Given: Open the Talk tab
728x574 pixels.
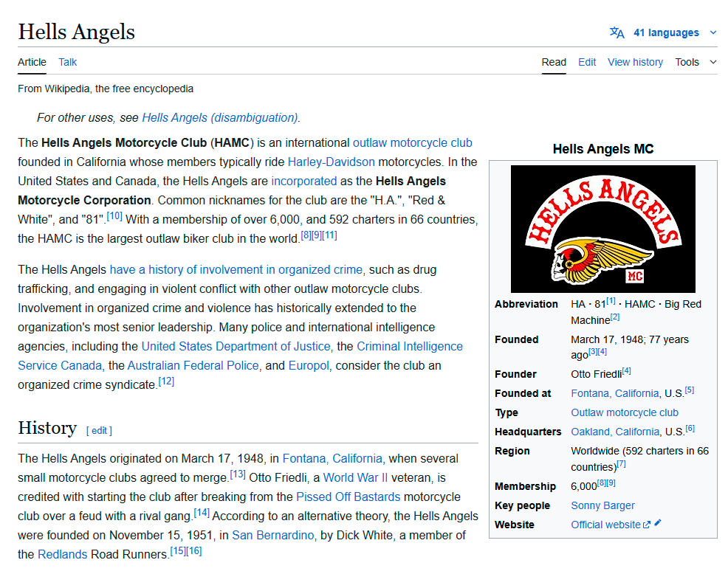Looking at the screenshot, I should click(x=68, y=62).
